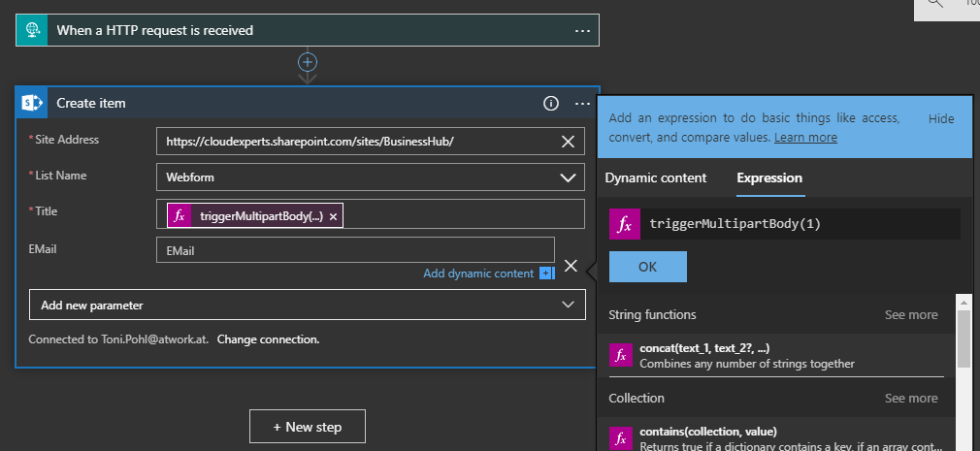Clear the Site Address value

coord(569,142)
